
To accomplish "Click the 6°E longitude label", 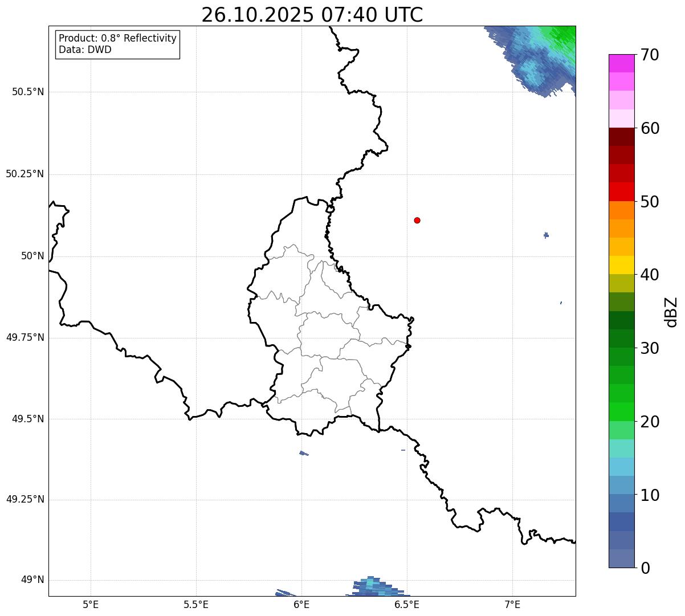I will coord(301,604).
